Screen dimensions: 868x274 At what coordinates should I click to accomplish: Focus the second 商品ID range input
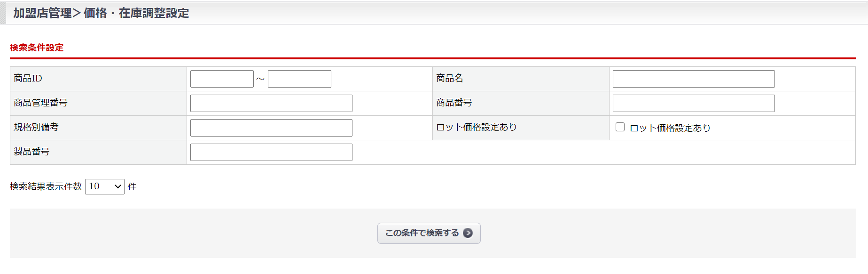pyautogui.click(x=299, y=79)
